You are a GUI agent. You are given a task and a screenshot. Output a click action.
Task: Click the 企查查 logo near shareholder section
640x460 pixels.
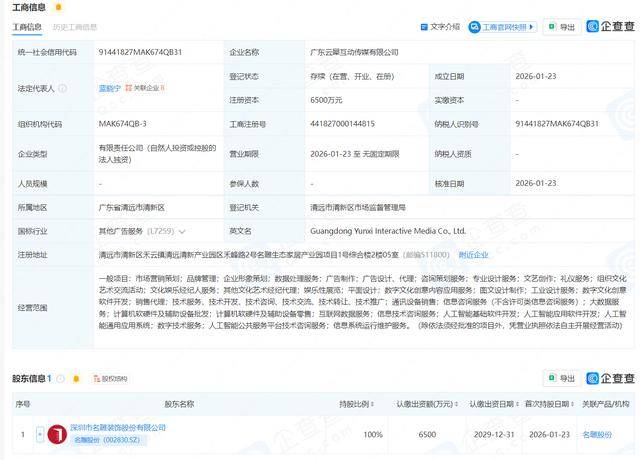pyautogui.click(x=610, y=379)
